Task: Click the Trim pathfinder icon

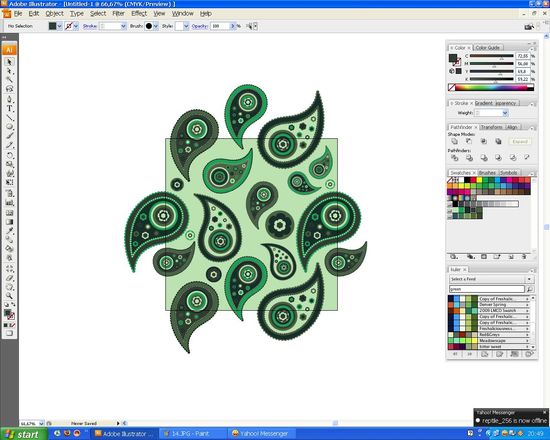Action: point(470,158)
